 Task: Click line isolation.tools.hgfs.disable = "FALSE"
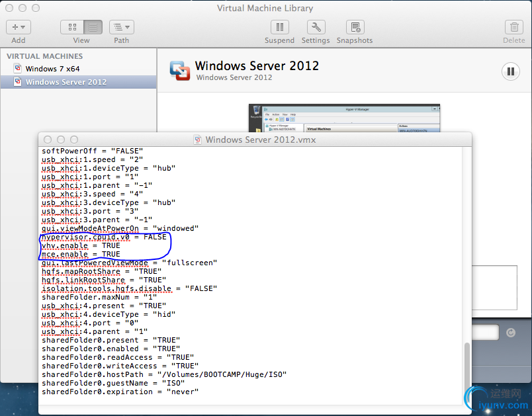click(129, 288)
